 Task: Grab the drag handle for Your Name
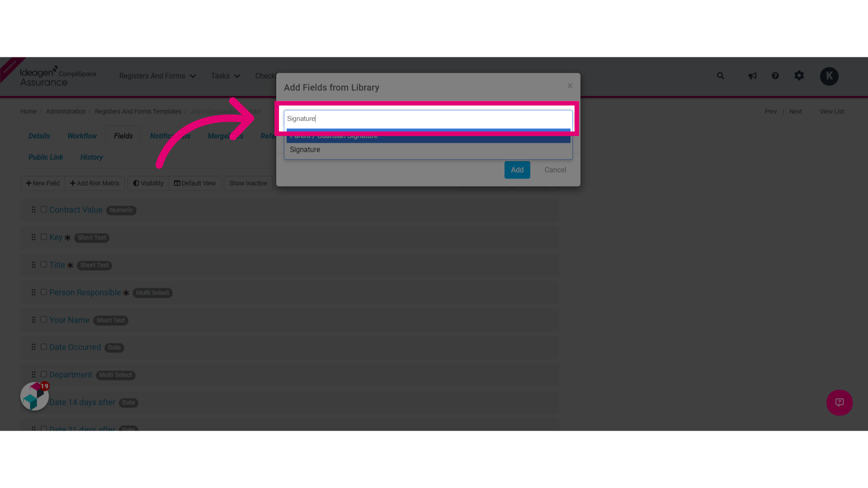pyautogui.click(x=33, y=320)
